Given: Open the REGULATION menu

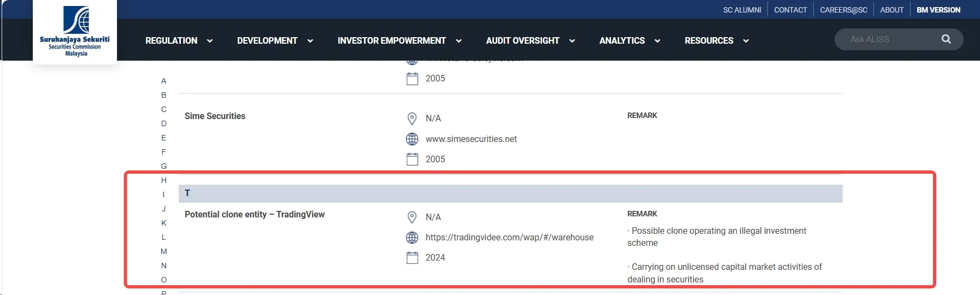Looking at the screenshot, I should click(171, 40).
